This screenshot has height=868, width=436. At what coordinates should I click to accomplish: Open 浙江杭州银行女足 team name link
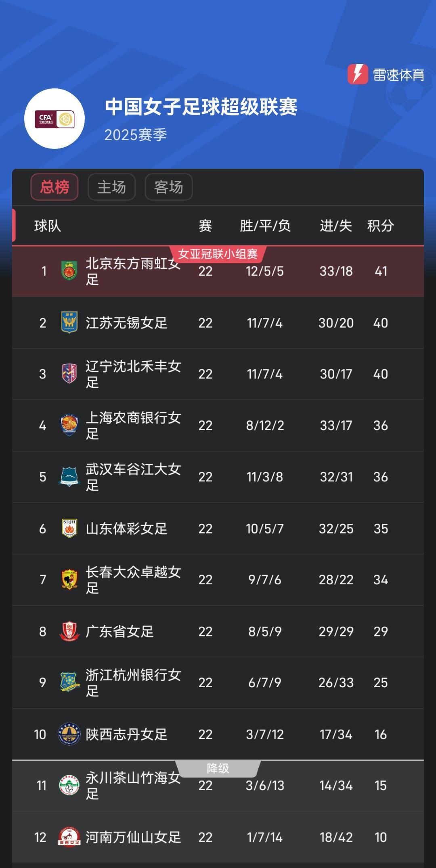click(133, 683)
